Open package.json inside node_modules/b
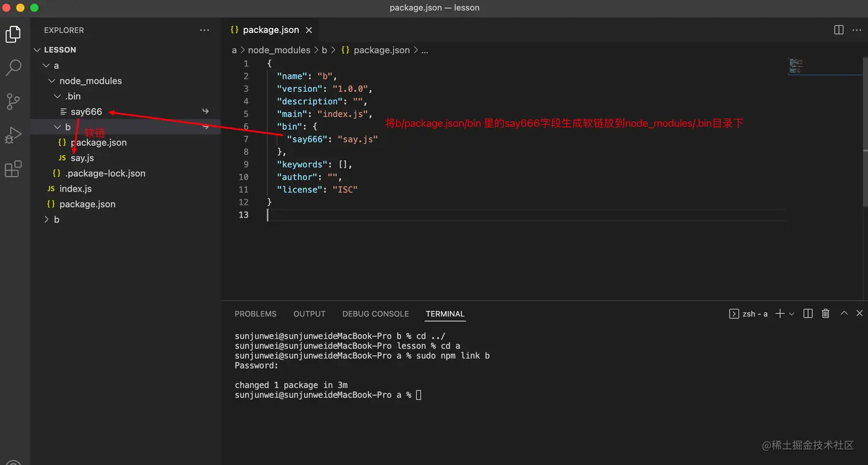 tap(126, 142)
